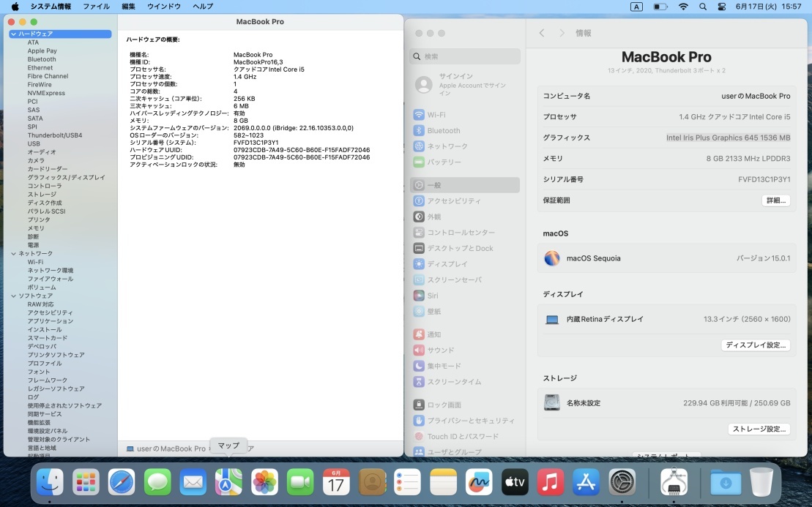The width and height of the screenshot is (812, 507).
Task: Open the ヘルプ menu
Action: coord(203,7)
